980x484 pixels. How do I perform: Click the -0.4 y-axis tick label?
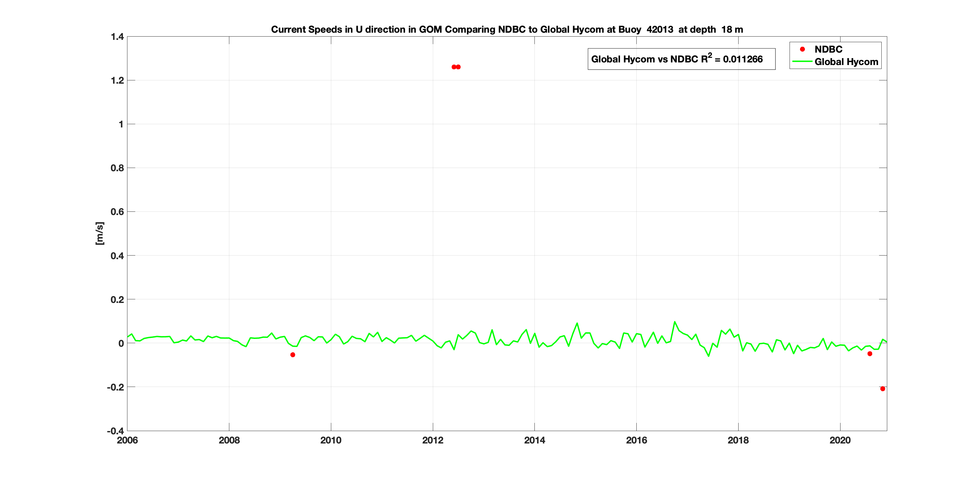click(x=115, y=431)
